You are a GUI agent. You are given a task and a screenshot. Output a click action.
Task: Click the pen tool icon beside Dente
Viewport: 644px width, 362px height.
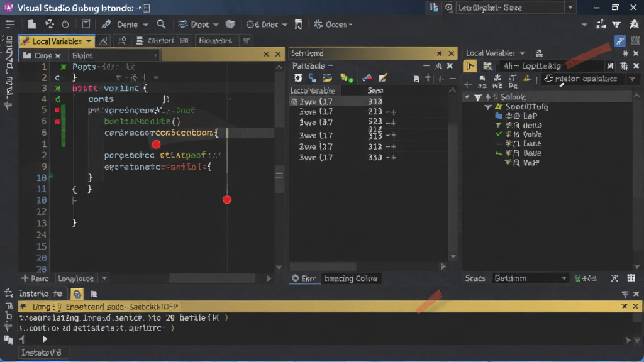(x=106, y=25)
